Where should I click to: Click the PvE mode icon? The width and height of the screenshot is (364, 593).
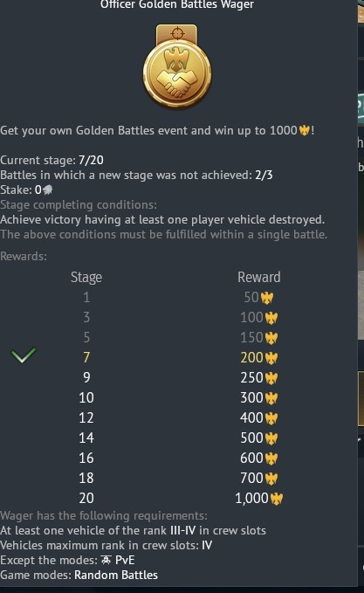pos(106,560)
